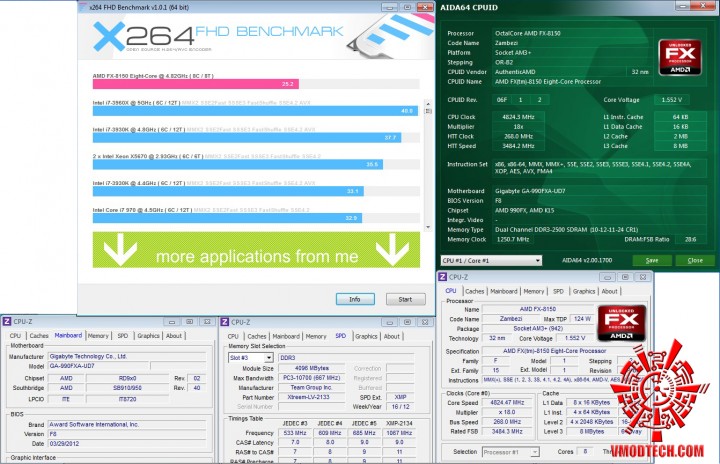720x464 pixels.
Task: Click the Core Speed value 4824.47 MHz
Action: [507, 402]
